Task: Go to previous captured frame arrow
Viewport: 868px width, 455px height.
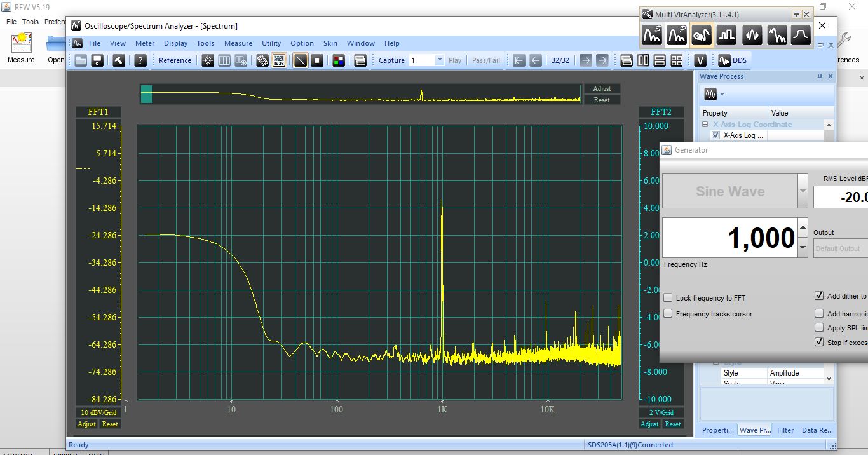Action: [536, 60]
